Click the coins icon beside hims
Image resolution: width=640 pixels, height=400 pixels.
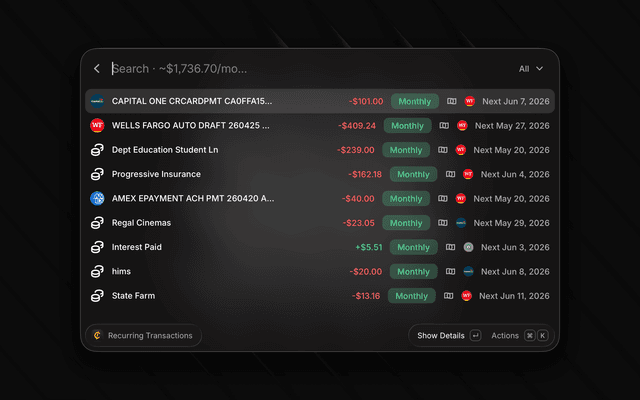click(97, 271)
